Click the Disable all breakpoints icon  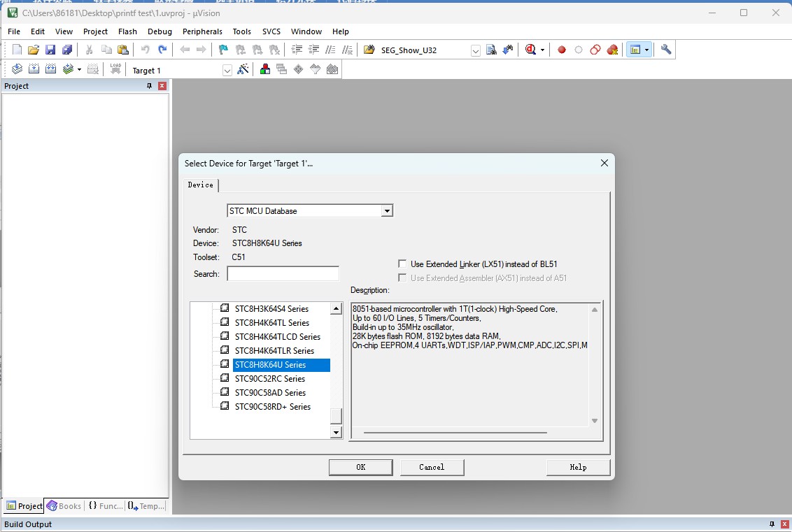595,50
